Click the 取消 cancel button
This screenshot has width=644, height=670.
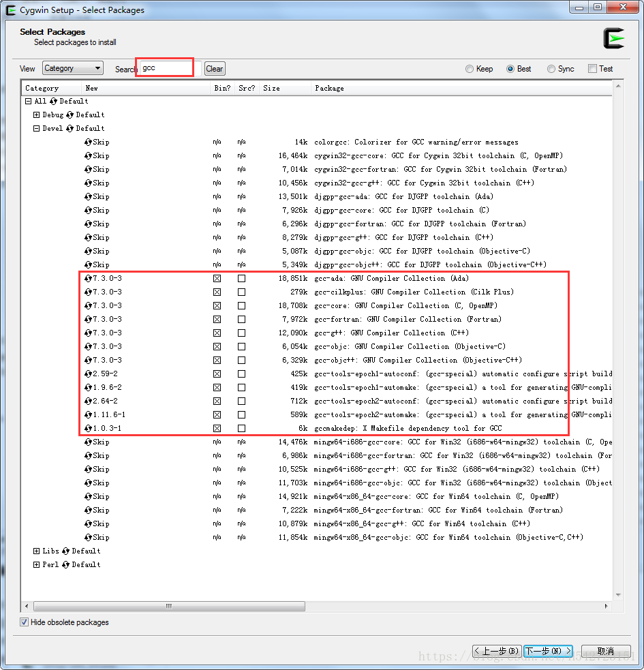tap(606, 651)
